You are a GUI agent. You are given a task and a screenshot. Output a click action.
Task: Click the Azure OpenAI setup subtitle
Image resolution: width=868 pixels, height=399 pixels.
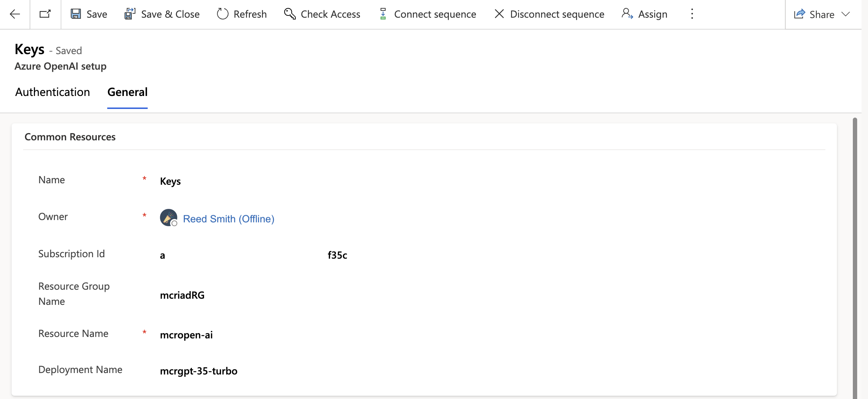[x=61, y=66]
